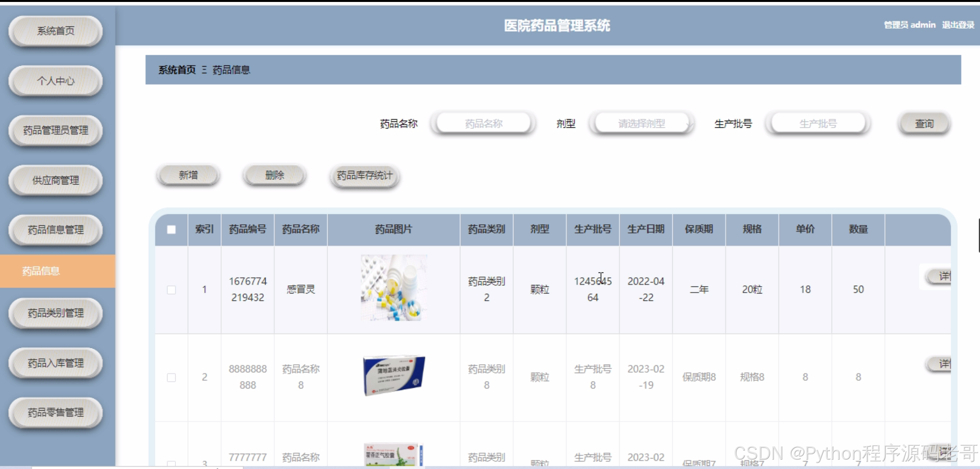Click into the 生产批号 input field

coord(818,124)
